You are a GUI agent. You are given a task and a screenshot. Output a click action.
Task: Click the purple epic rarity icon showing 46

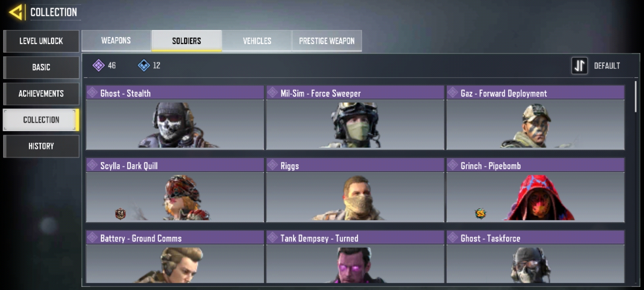(x=99, y=65)
